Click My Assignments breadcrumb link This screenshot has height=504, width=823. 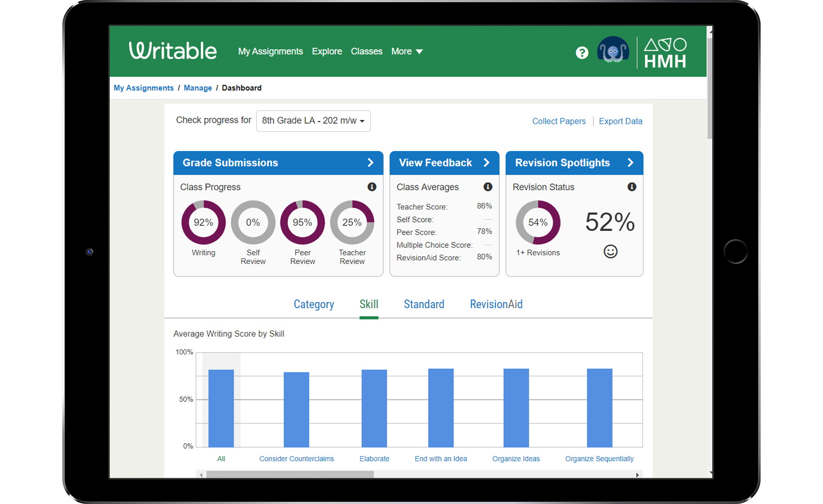[144, 88]
